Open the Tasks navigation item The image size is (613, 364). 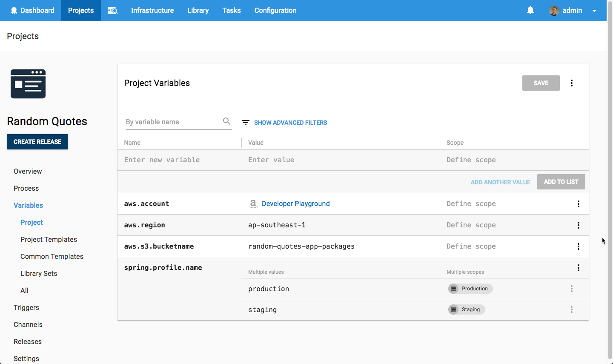pyautogui.click(x=231, y=10)
